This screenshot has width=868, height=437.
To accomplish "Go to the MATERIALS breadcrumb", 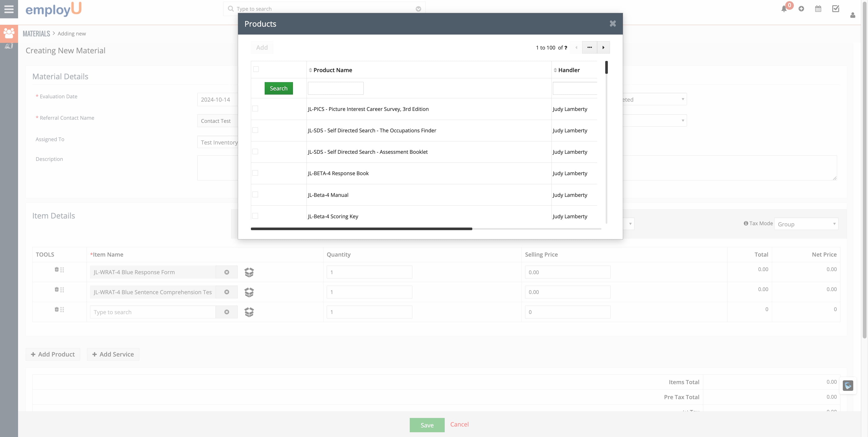I will coord(36,34).
